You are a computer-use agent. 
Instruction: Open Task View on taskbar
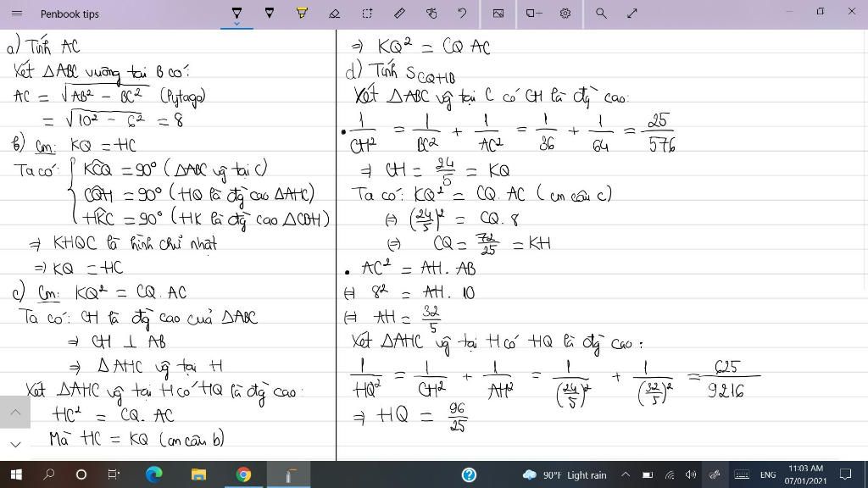(x=113, y=474)
